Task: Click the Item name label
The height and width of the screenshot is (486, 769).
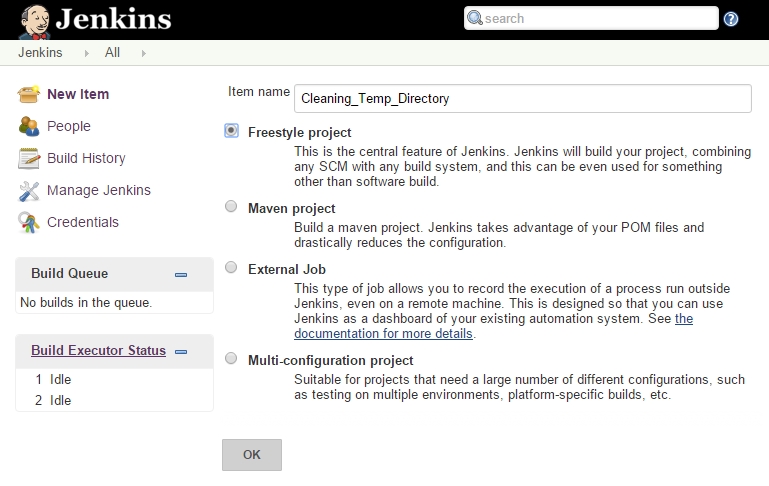Action: tap(259, 92)
